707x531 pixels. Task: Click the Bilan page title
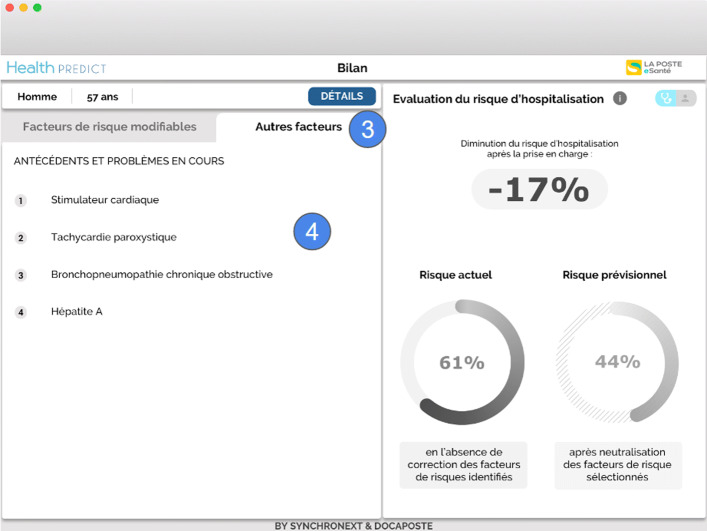352,68
